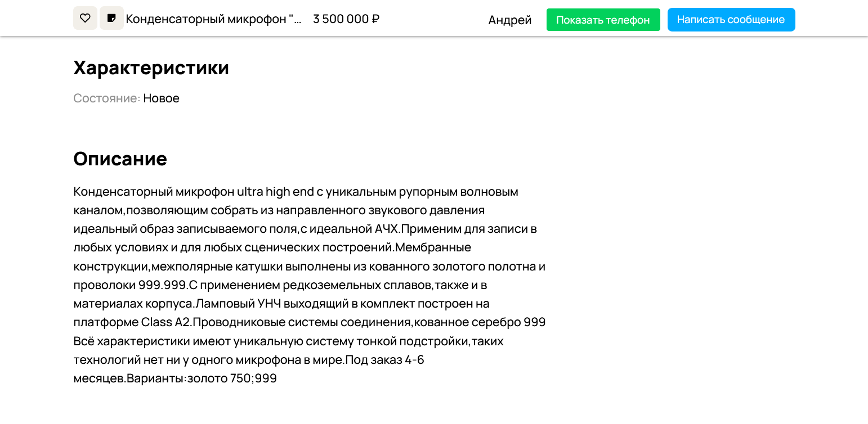Write a message to the seller
Image resolution: width=868 pixels, height=424 pixels.
coord(731,20)
